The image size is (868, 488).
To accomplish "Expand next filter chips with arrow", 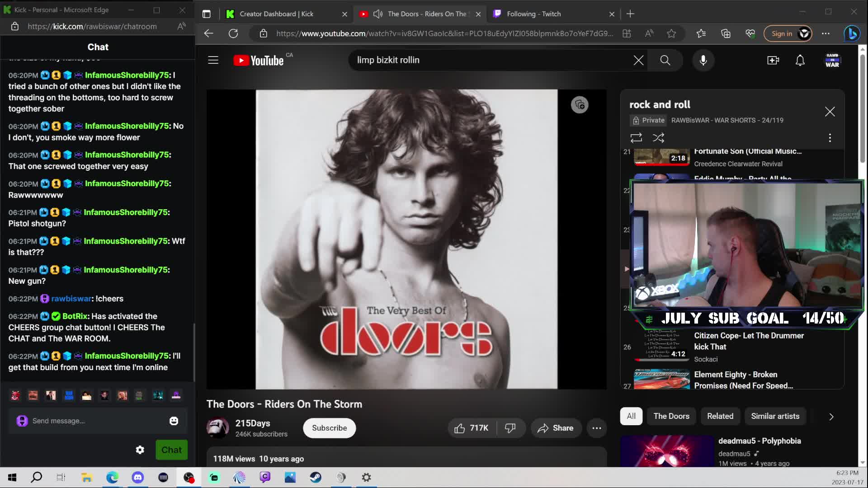I will tap(831, 417).
